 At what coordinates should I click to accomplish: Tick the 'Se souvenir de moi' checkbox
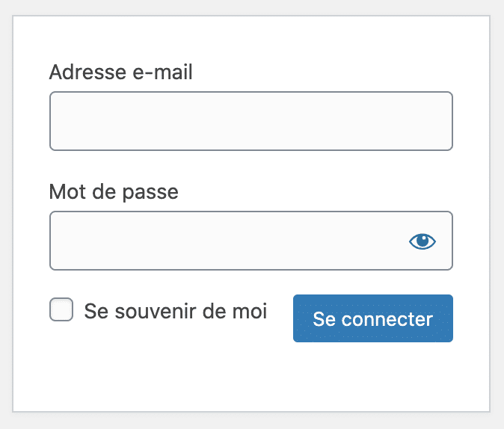(61, 309)
